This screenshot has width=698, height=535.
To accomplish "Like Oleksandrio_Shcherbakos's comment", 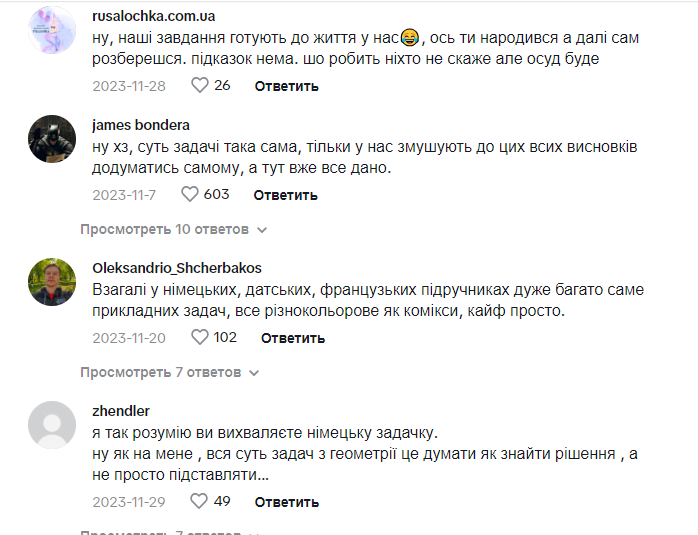I will coord(198,338).
